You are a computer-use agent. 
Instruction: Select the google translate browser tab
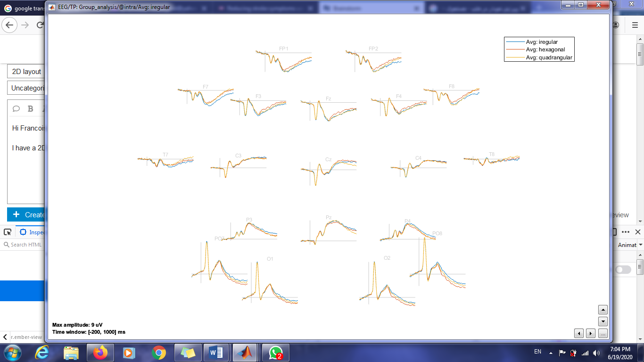click(24, 8)
